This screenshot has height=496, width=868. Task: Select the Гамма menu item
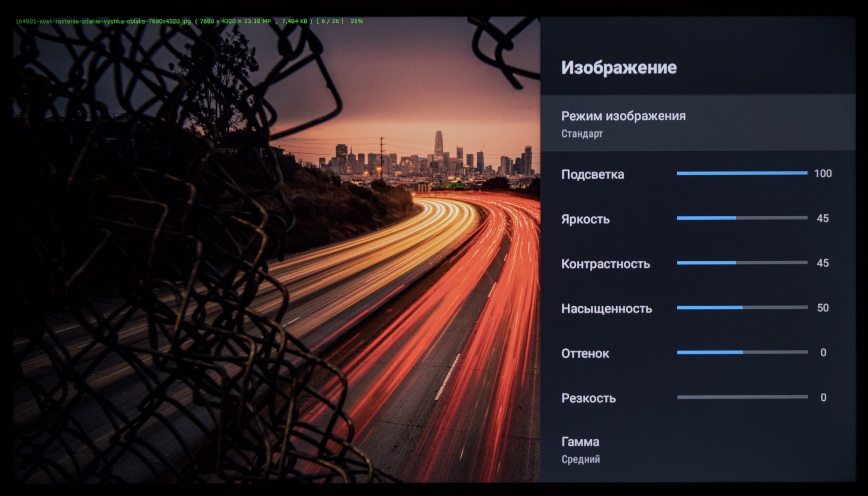point(580,442)
